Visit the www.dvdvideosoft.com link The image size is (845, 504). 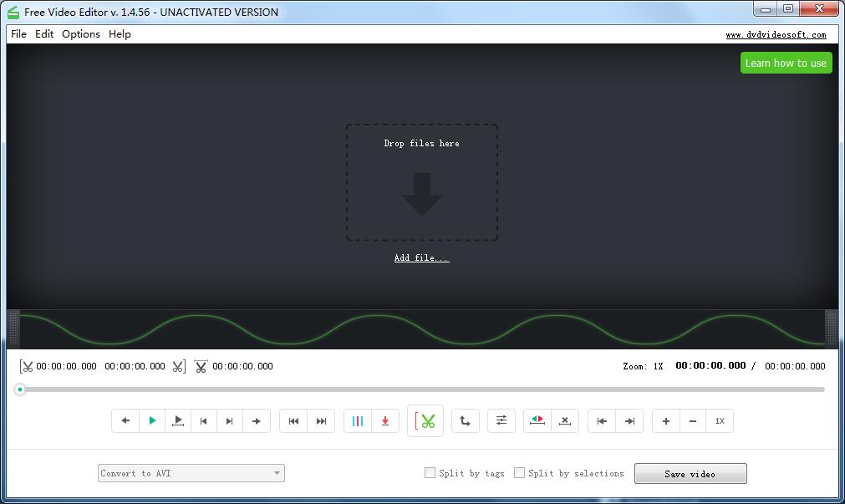coord(776,34)
